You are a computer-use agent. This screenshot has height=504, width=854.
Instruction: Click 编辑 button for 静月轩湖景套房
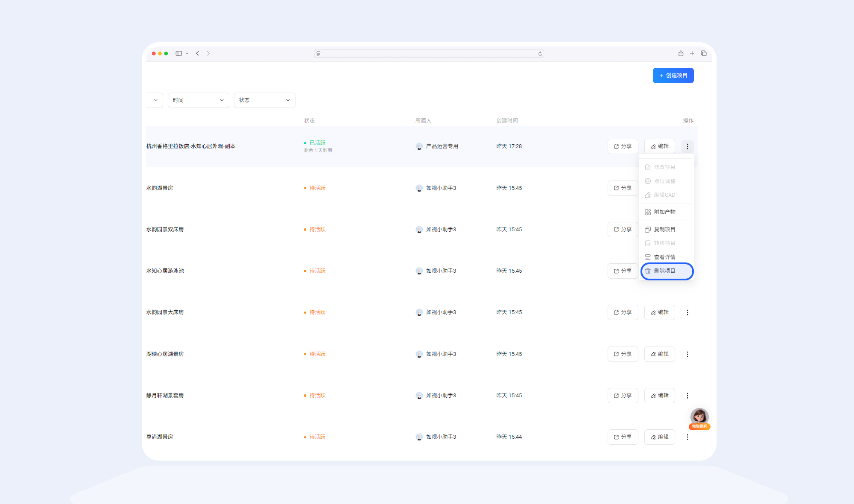click(x=659, y=396)
